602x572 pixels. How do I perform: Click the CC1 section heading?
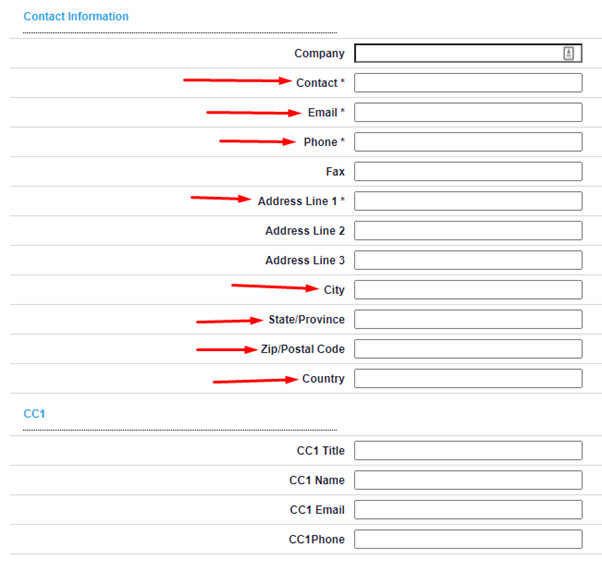click(34, 414)
